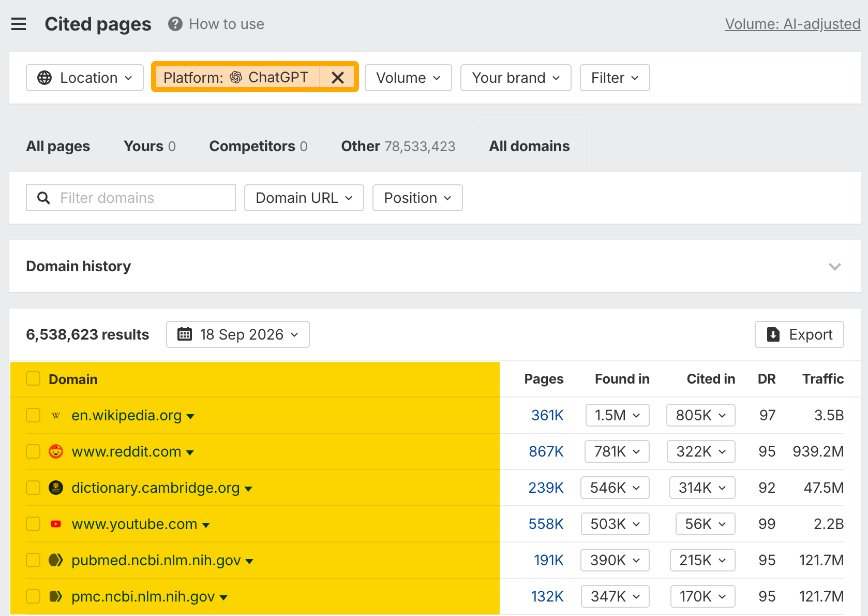Switch to the Yours tab
This screenshot has width=868, height=616.
tap(149, 146)
